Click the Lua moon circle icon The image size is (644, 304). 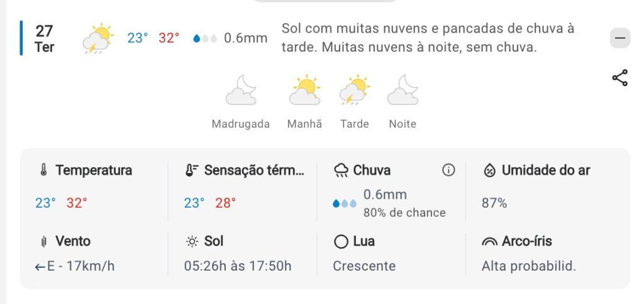coord(341,242)
